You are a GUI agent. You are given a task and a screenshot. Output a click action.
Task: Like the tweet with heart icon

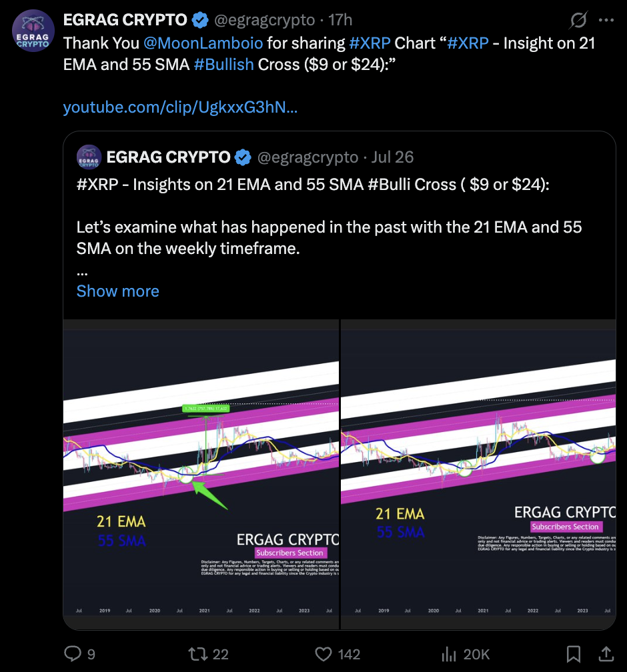coord(324,654)
